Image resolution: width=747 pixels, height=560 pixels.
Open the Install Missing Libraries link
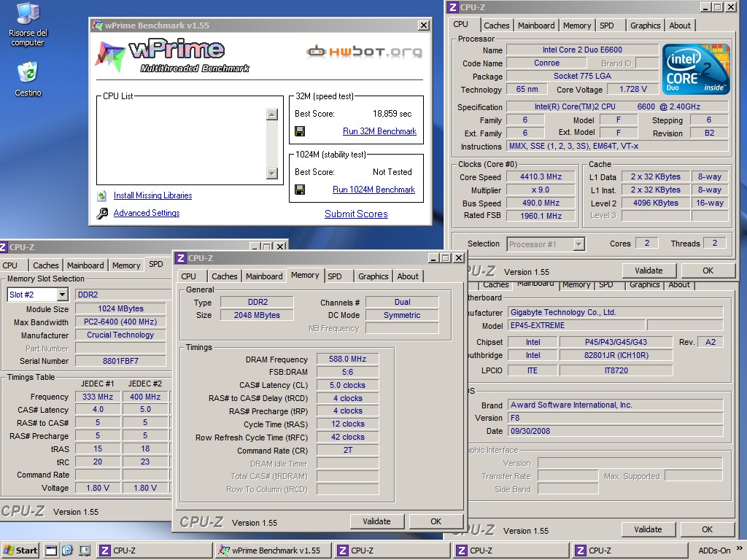[x=153, y=195]
